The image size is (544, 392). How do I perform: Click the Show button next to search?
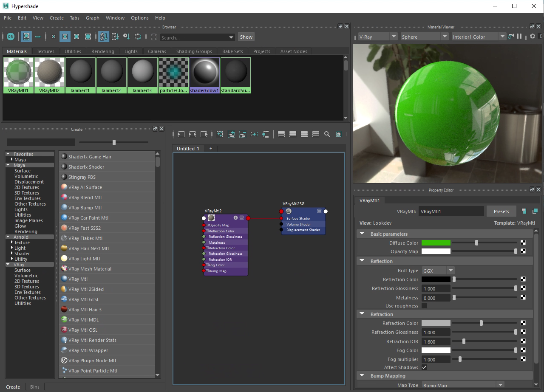[x=246, y=37]
